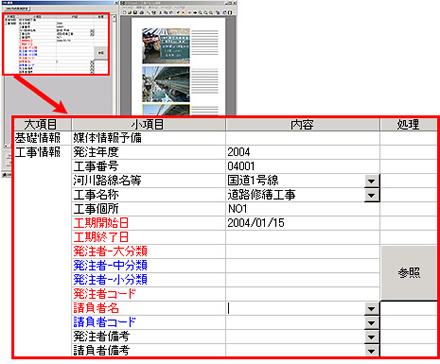The height and width of the screenshot is (364, 440).
Task: Select the 河川路線名等 row label
Action: (x=107, y=180)
